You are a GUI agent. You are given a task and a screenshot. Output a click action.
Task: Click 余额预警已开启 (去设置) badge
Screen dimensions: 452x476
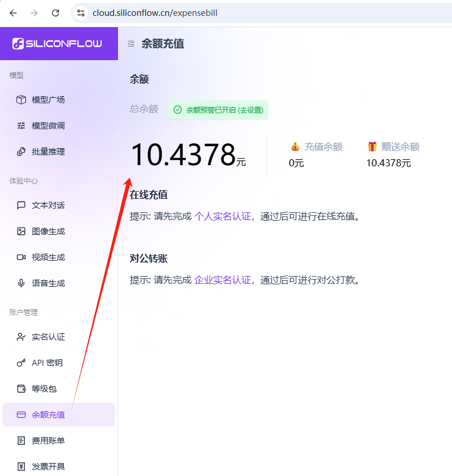pos(218,110)
